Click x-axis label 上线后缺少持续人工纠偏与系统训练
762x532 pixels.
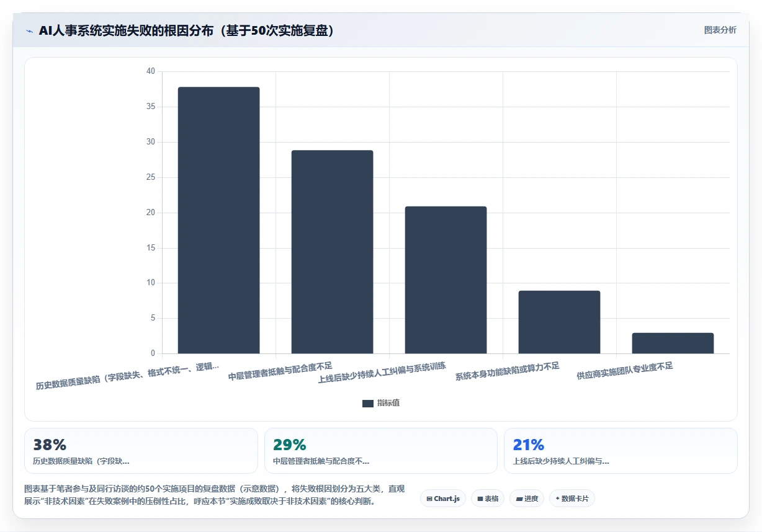coord(382,373)
